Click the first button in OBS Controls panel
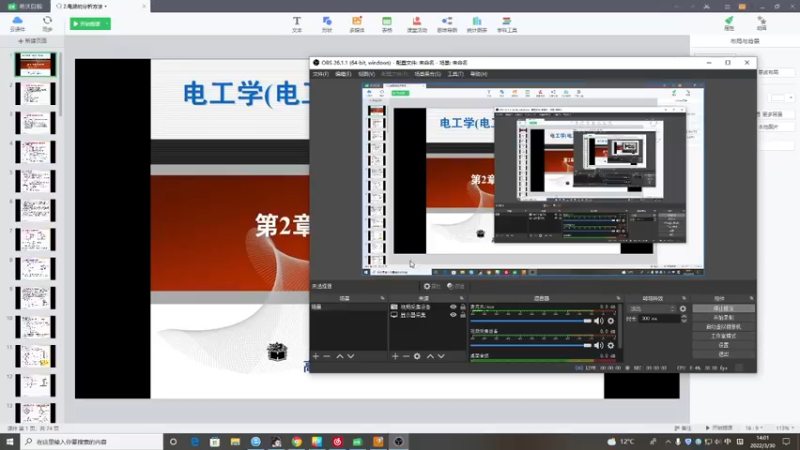 723,309
